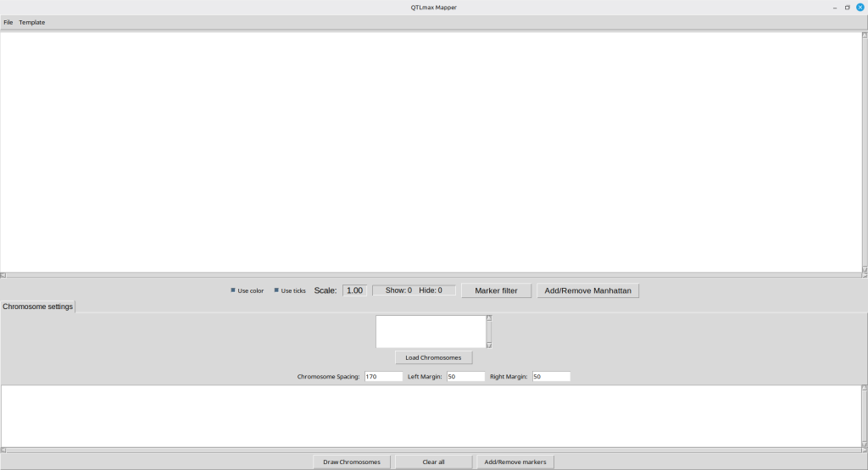
Task: Click the chromosome list up arrow
Action: 489,318
